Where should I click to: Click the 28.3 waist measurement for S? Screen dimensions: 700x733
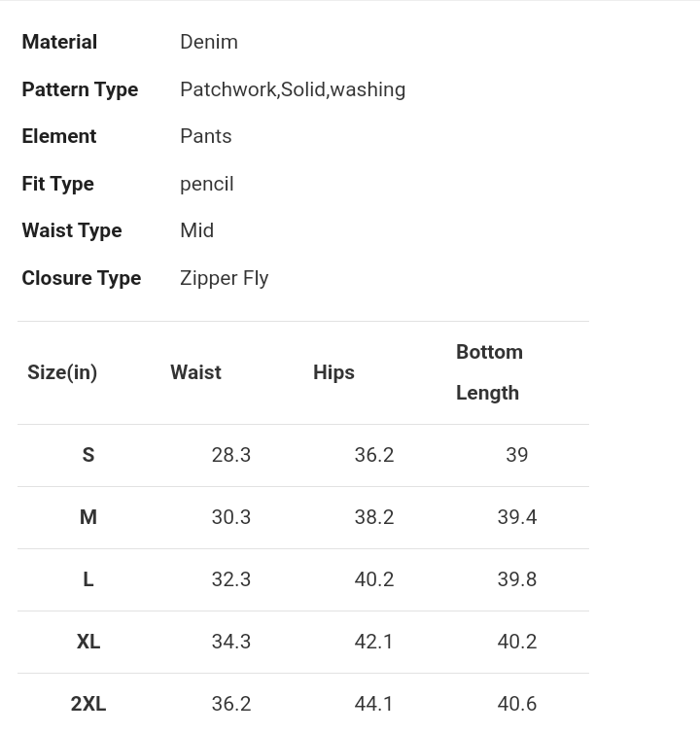[x=231, y=455]
